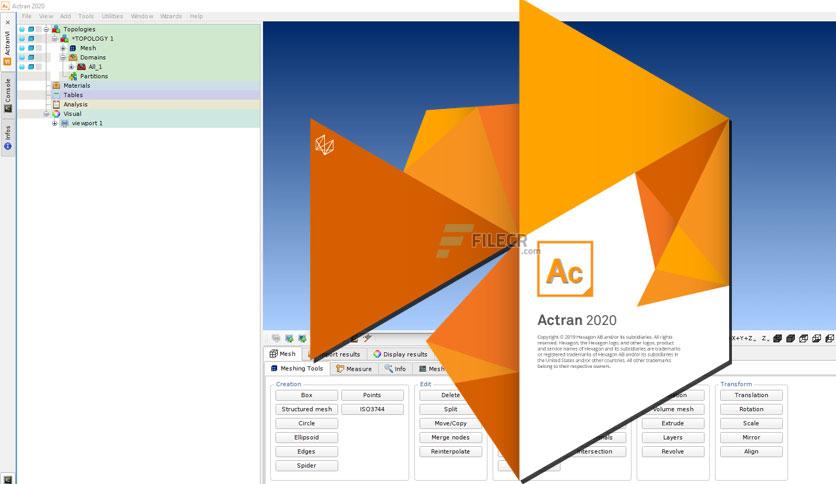Click the greyed icon starting the bottom toolbar
The height and width of the screenshot is (484, 836).
pyautogui.click(x=276, y=338)
